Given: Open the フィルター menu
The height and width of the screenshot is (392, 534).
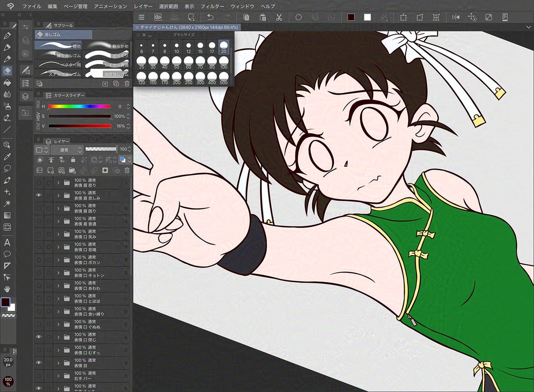Looking at the screenshot, I should [x=212, y=6].
